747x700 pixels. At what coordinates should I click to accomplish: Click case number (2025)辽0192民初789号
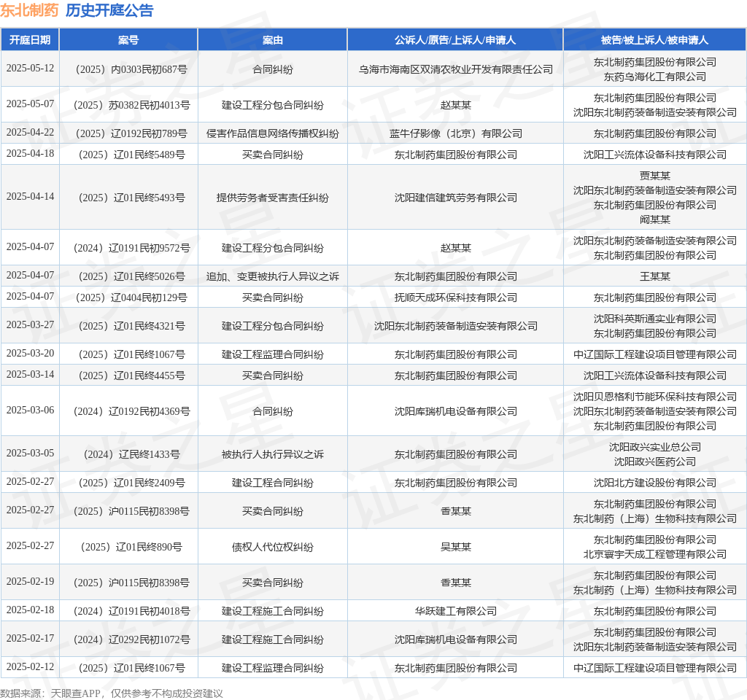click(x=128, y=134)
